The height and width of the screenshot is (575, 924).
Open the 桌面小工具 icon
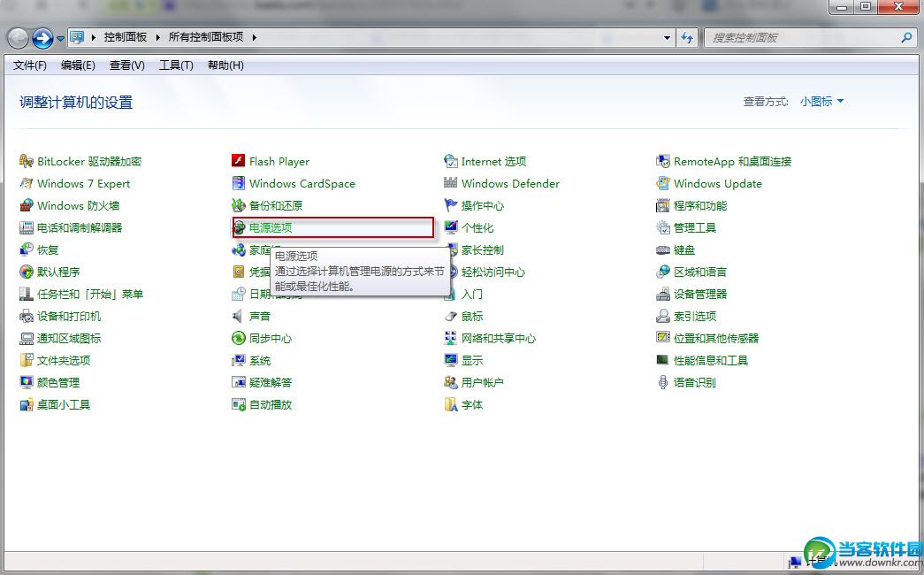[x=26, y=404]
